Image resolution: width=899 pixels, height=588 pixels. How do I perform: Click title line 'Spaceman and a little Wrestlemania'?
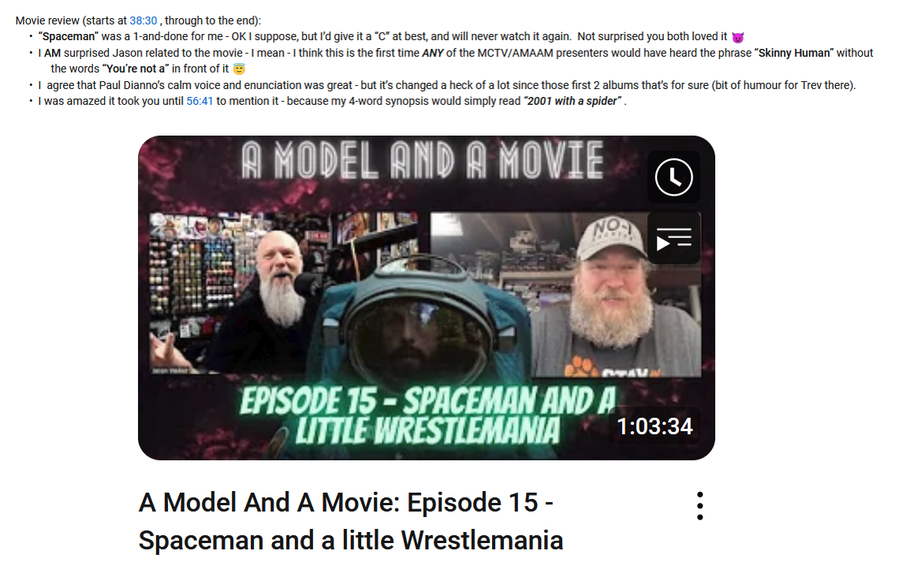click(351, 541)
